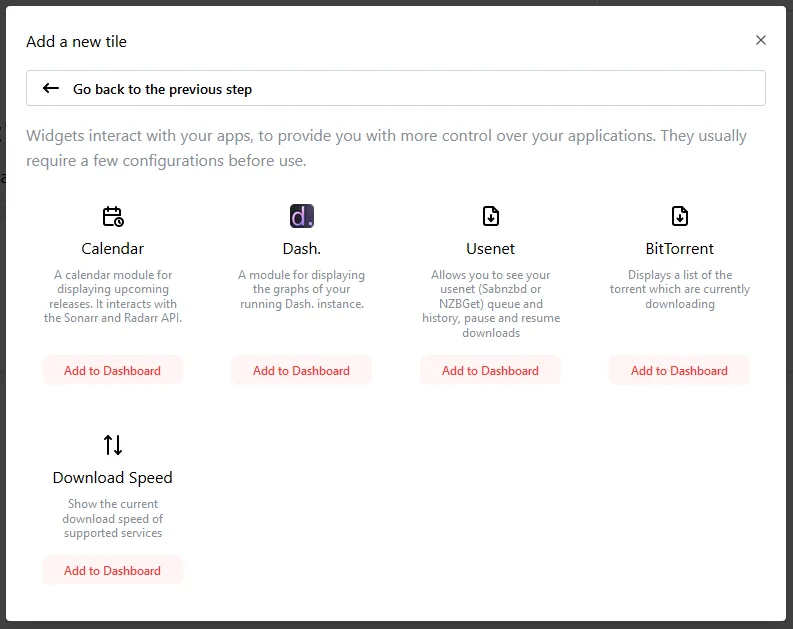Click the purple Dash. logo icon
793x629 pixels.
(x=301, y=216)
